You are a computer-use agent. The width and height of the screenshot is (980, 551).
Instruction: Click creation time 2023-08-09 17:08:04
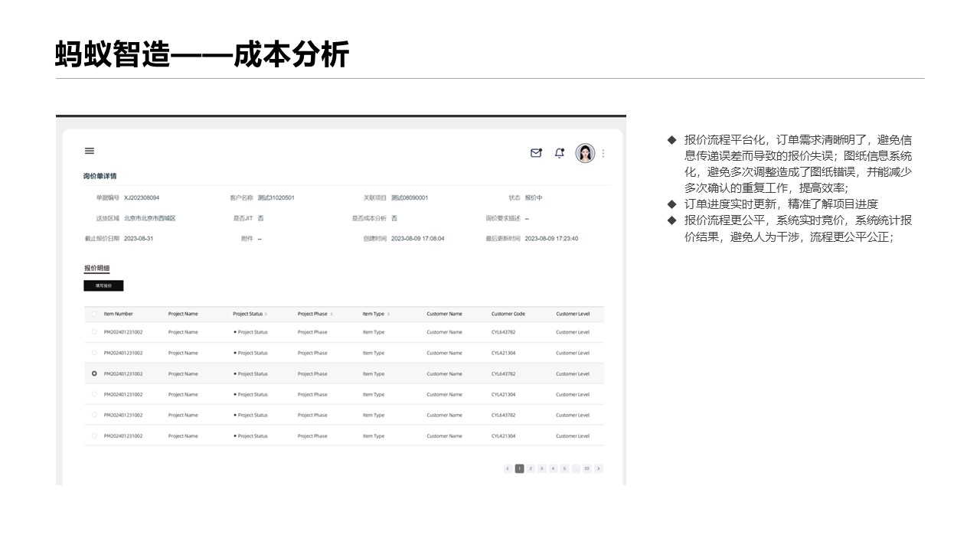tap(418, 239)
